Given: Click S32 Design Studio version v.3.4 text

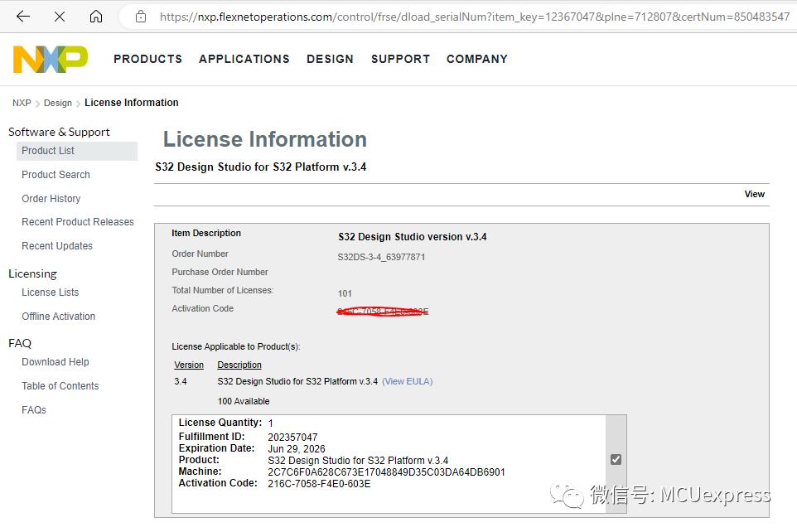Looking at the screenshot, I should [413, 237].
